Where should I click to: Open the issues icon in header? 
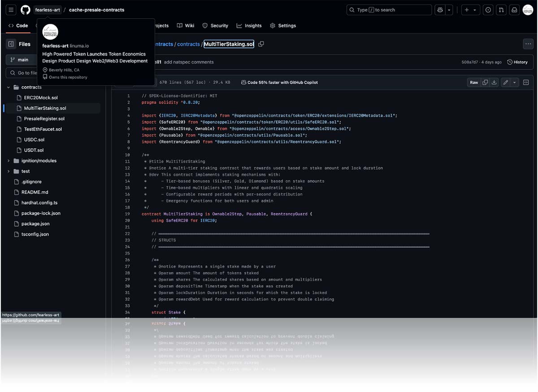pos(488,10)
